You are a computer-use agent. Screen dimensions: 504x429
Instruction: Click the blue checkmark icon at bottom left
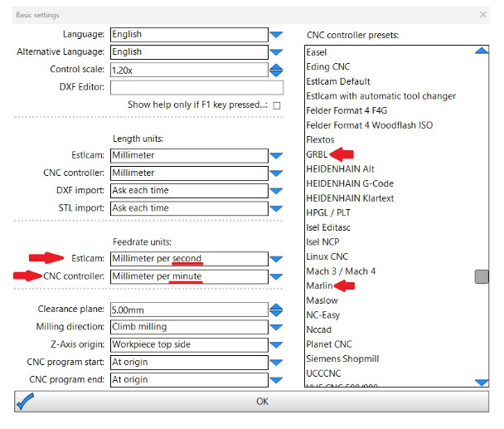pyautogui.click(x=25, y=402)
